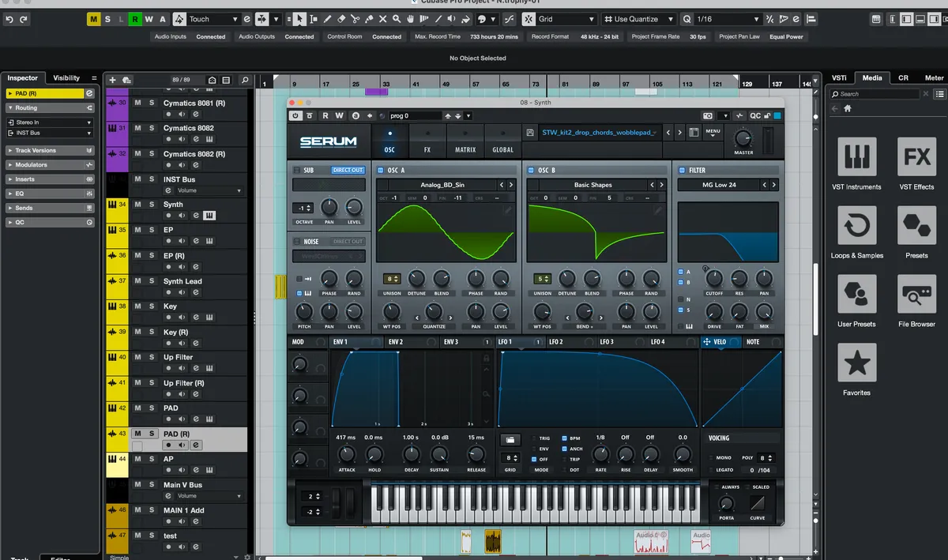Switch to Serum FX tab

click(x=427, y=141)
